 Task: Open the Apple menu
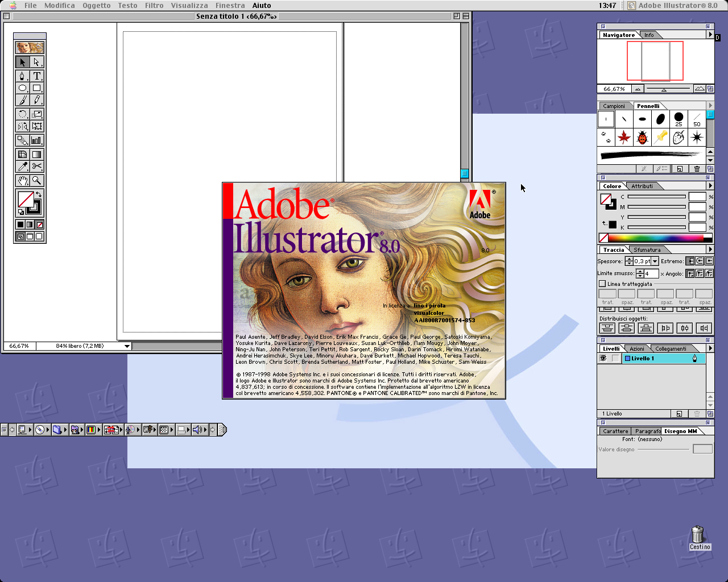tap(13, 5)
